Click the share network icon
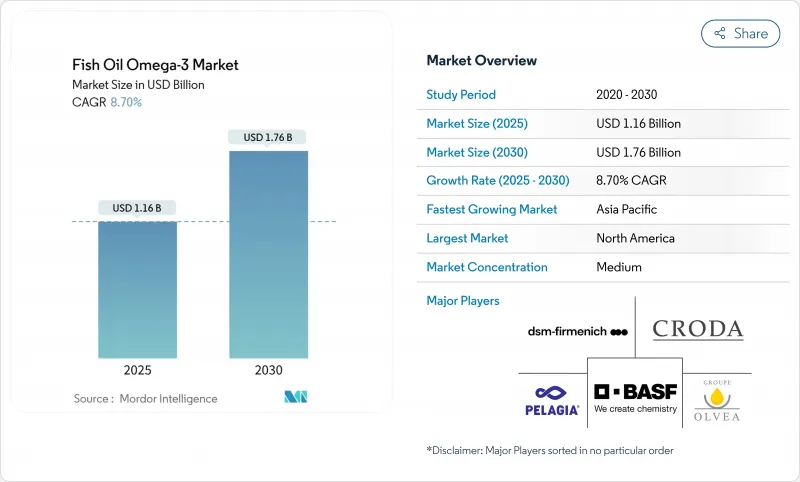The image size is (800, 482). [719, 33]
